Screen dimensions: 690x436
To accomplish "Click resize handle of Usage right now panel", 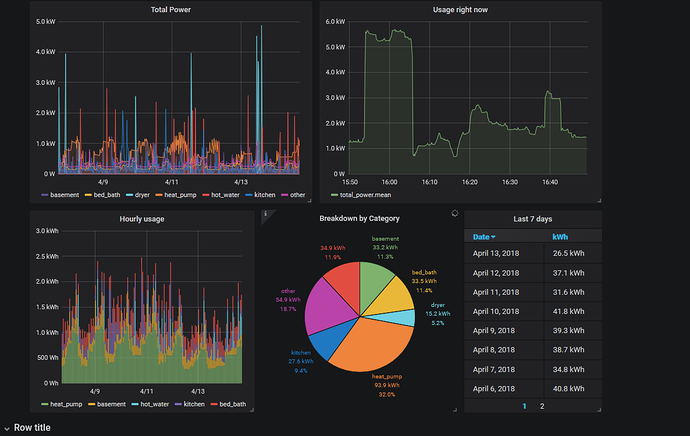I will (x=599, y=201).
